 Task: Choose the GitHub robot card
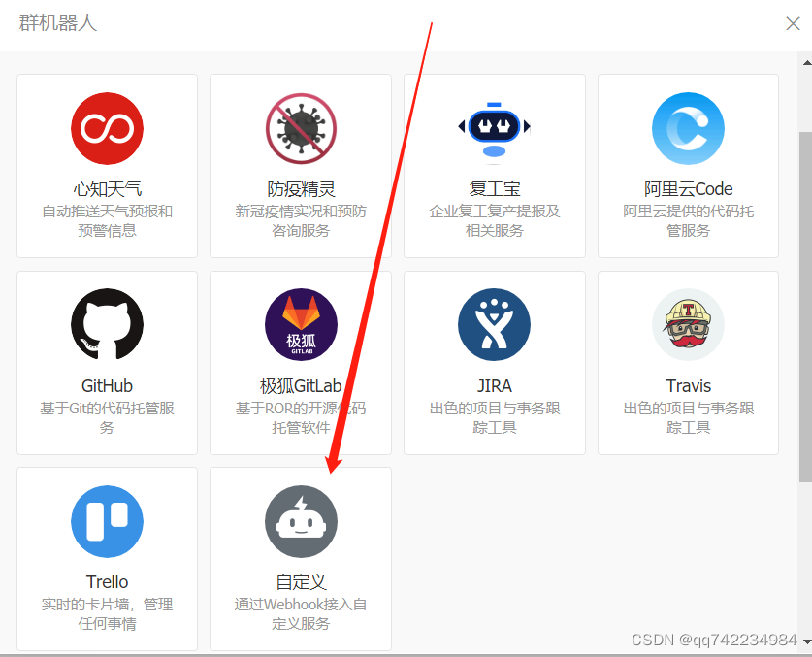point(107,362)
